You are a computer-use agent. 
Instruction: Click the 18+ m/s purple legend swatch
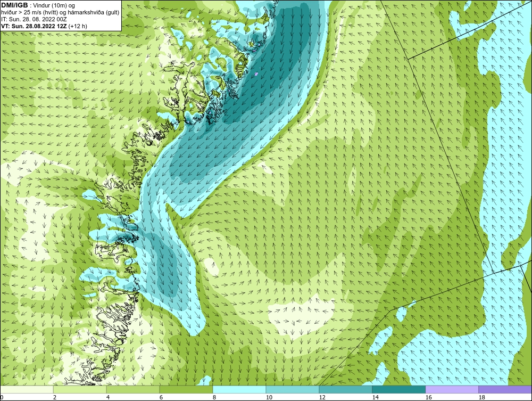tap(505, 389)
